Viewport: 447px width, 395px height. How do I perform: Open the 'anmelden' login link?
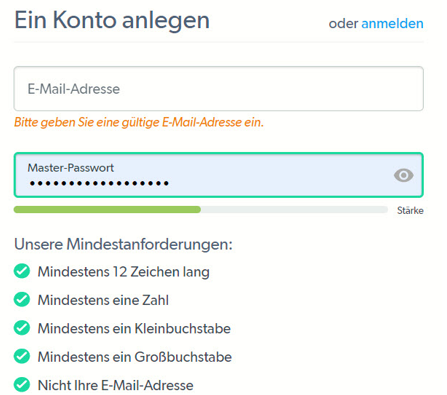click(x=392, y=24)
